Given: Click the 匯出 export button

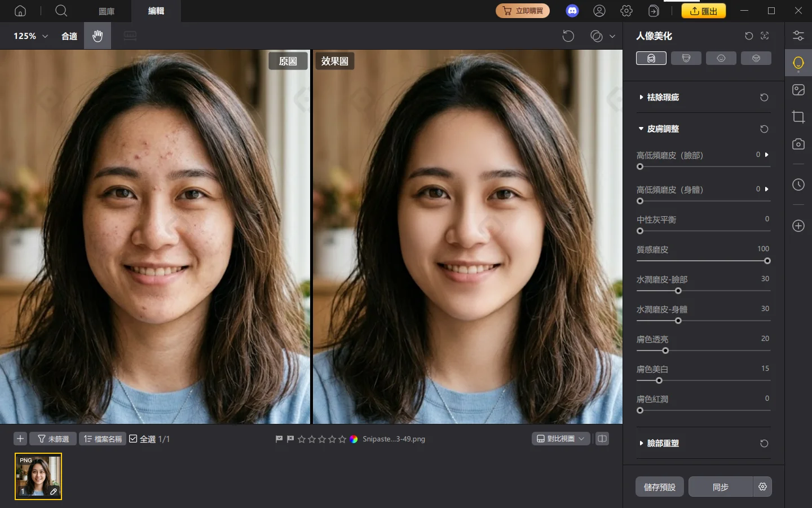Looking at the screenshot, I should click(704, 10).
